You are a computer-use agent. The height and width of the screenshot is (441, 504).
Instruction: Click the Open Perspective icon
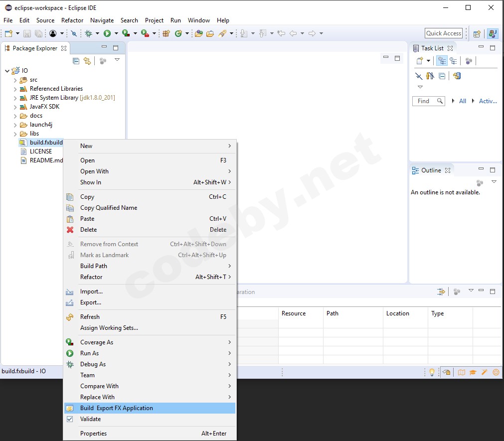coord(477,33)
